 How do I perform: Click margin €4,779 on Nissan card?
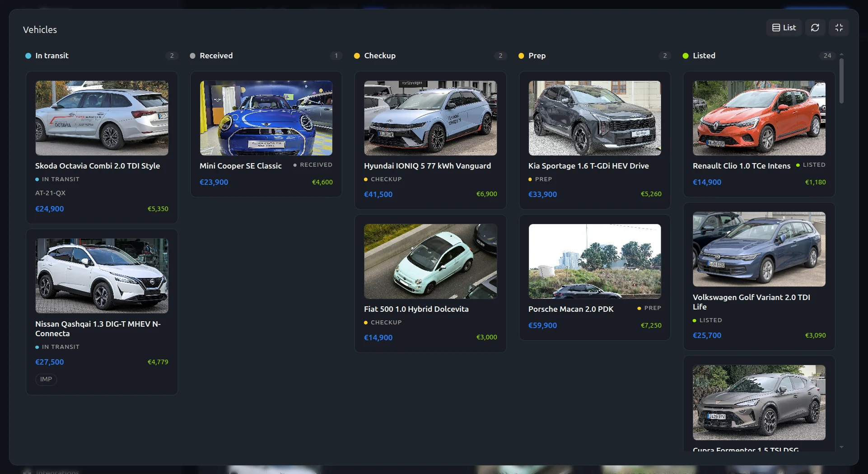(158, 362)
